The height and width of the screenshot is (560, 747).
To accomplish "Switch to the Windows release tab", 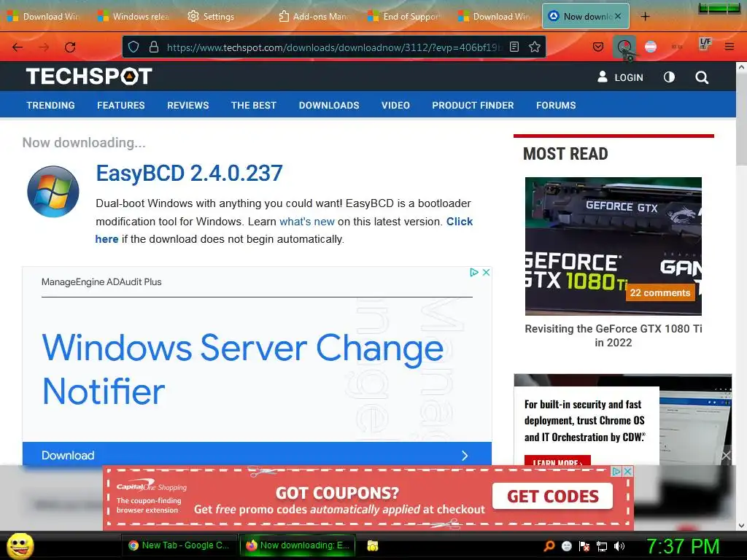I will pyautogui.click(x=134, y=17).
